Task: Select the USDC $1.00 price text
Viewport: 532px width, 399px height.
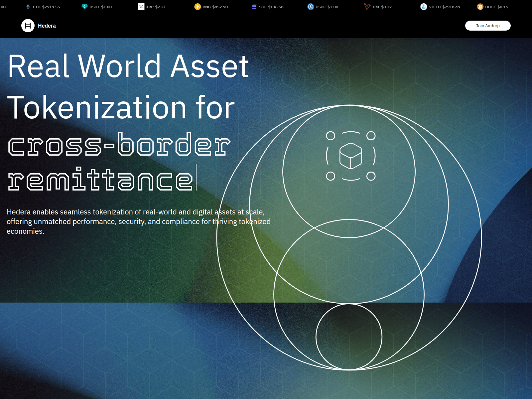Action: click(327, 7)
